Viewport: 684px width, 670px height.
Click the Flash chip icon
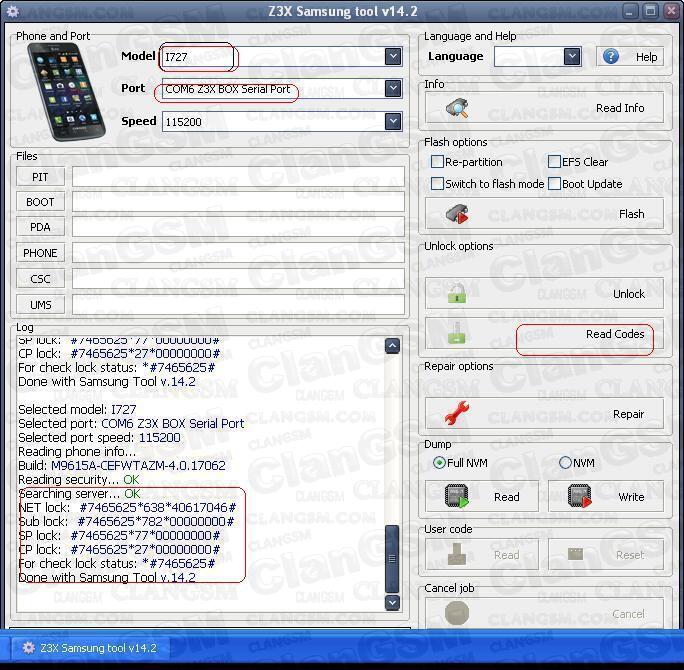pyautogui.click(x=457, y=214)
